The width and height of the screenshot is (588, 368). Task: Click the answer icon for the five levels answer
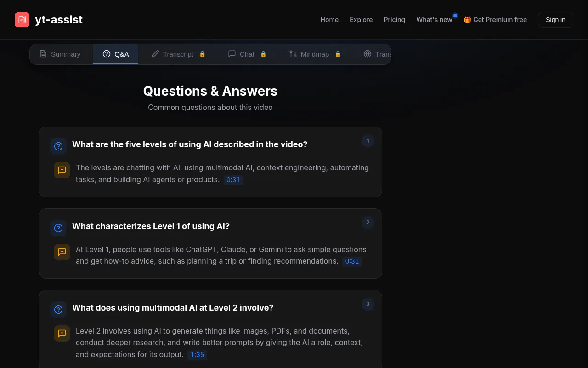62,170
